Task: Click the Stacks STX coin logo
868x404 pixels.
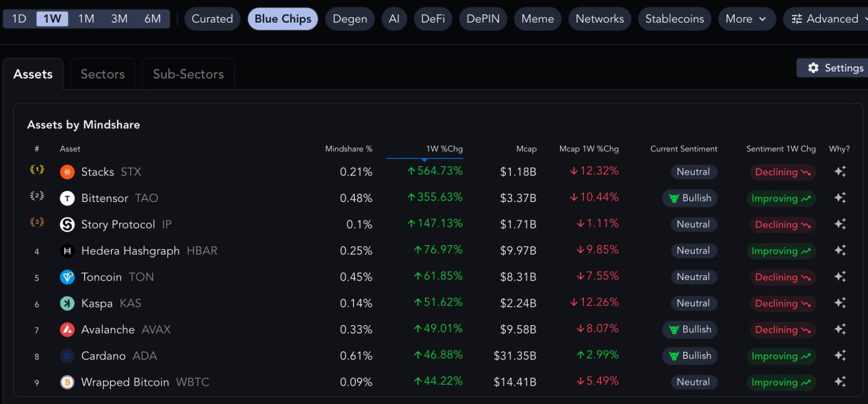Action: [x=67, y=172]
